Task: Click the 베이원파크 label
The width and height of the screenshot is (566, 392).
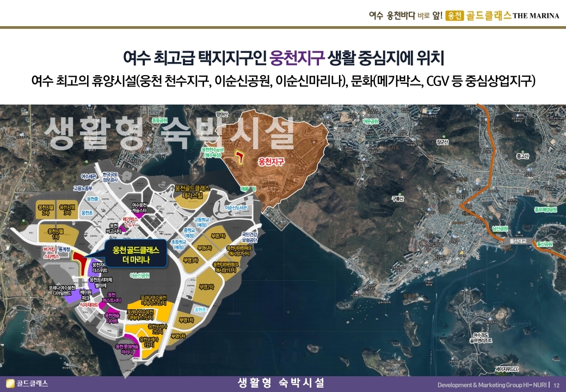Action: [x=85, y=295]
